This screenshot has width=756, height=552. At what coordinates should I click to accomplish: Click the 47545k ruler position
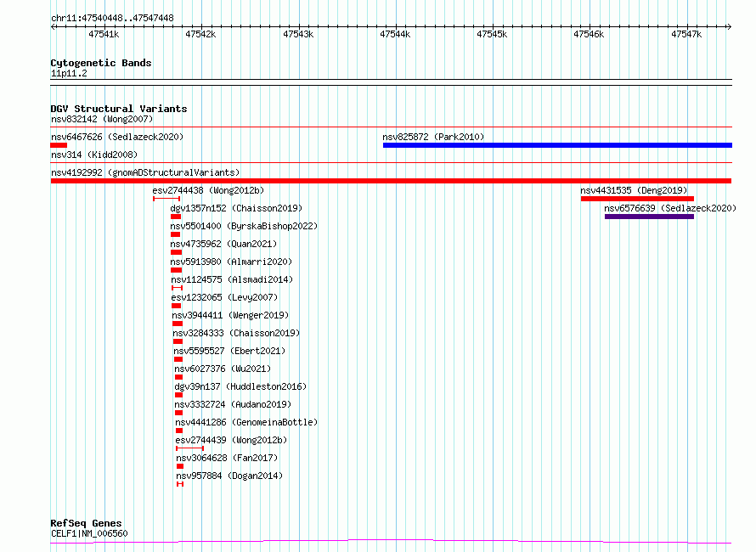(x=493, y=34)
